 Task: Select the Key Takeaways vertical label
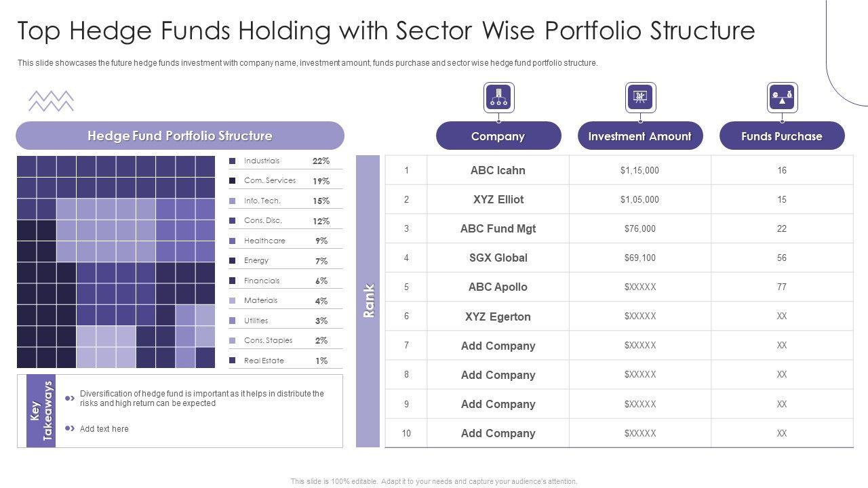tap(41, 411)
